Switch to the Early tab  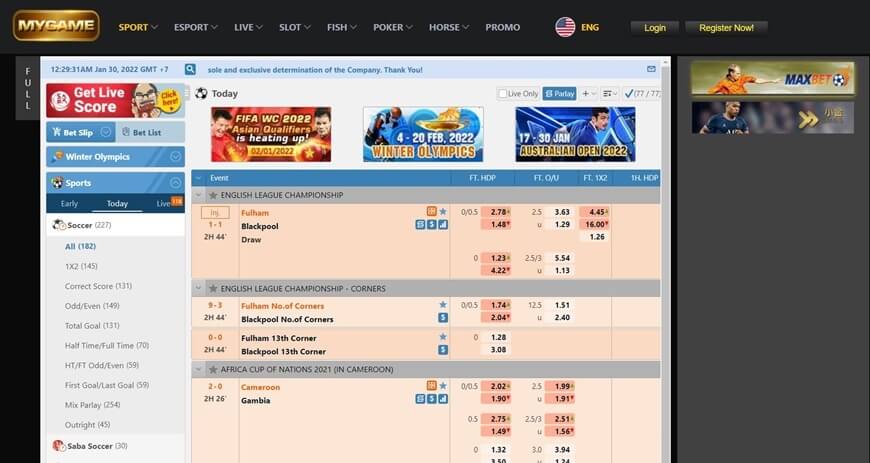[69, 204]
